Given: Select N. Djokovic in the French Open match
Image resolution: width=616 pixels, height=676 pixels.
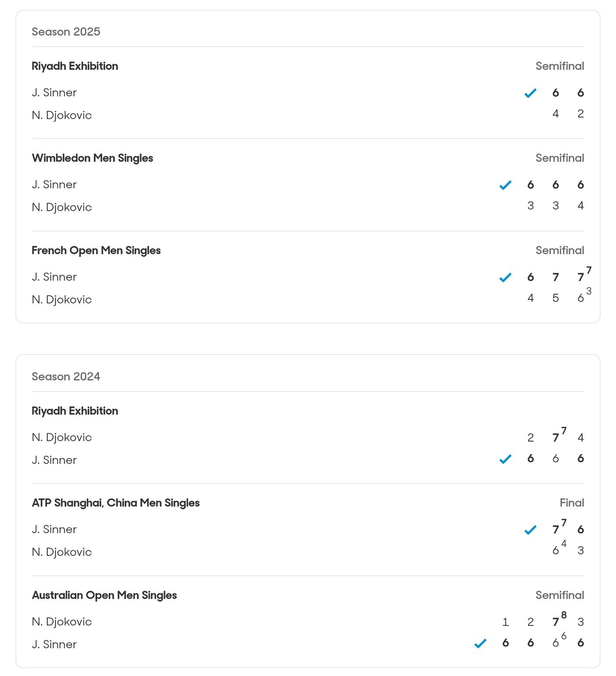Looking at the screenshot, I should [62, 300].
